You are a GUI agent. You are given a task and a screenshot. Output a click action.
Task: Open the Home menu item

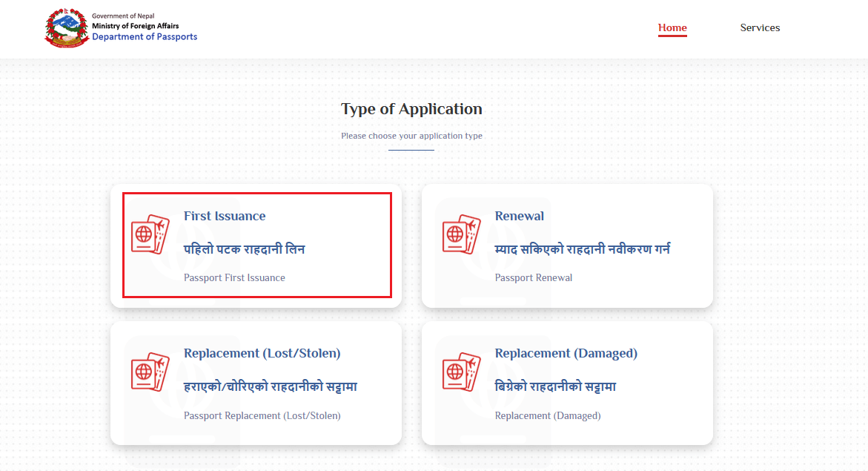[672, 28]
